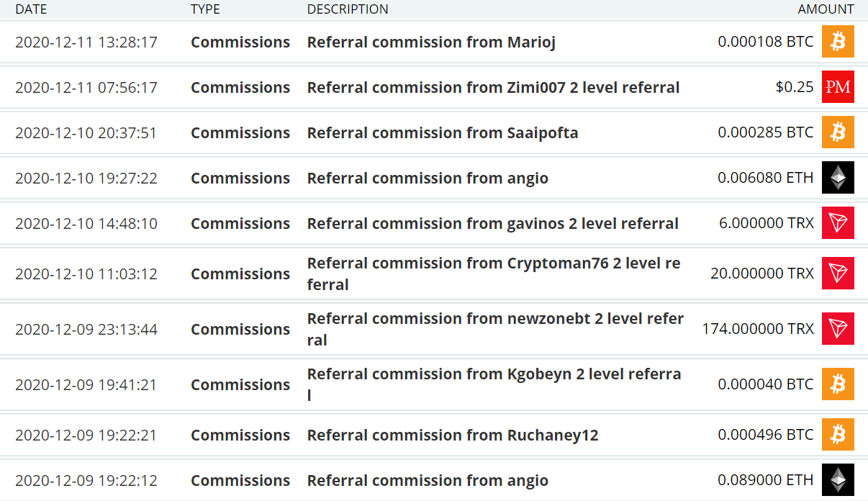Viewport: 868px width, 501px height.
Task: Click the Bitcoin icon in the Marioj row
Action: (838, 42)
